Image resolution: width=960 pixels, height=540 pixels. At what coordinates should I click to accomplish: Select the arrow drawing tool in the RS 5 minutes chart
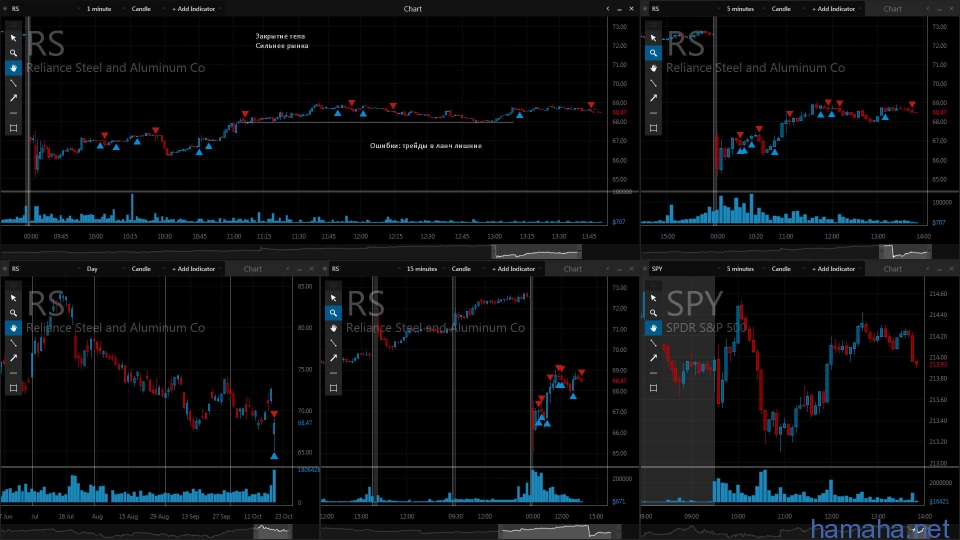[x=653, y=98]
